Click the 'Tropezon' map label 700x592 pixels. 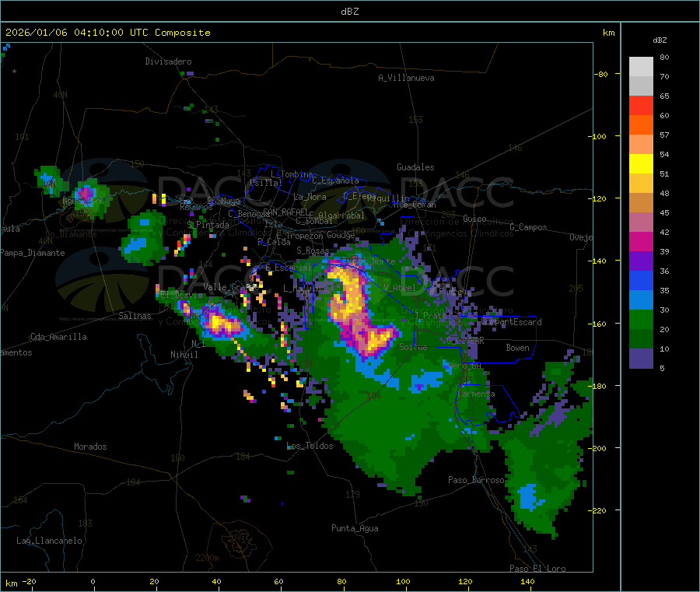(x=304, y=235)
